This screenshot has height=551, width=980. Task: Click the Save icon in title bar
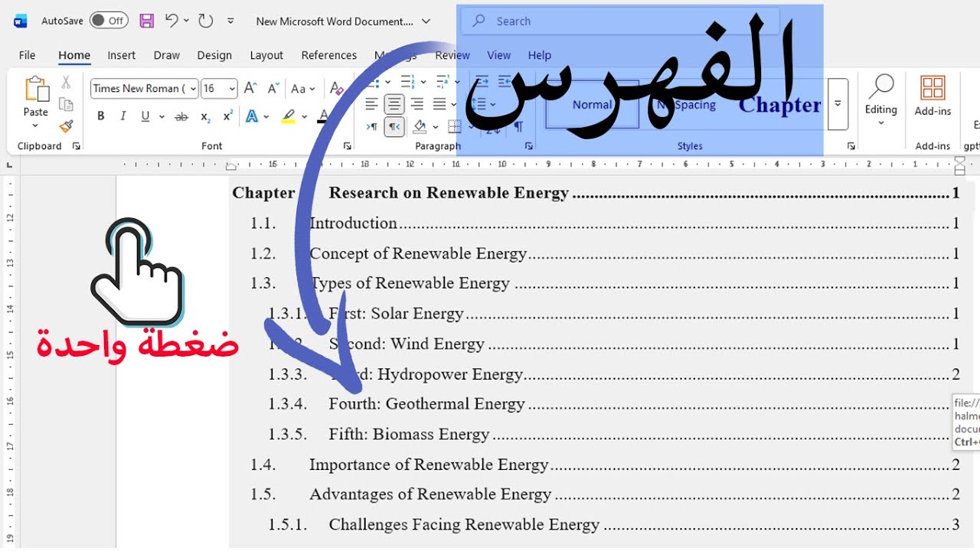(x=146, y=21)
